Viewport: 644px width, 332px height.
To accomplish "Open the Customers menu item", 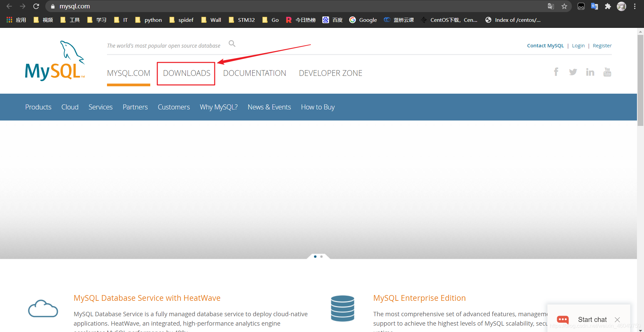I will point(174,107).
